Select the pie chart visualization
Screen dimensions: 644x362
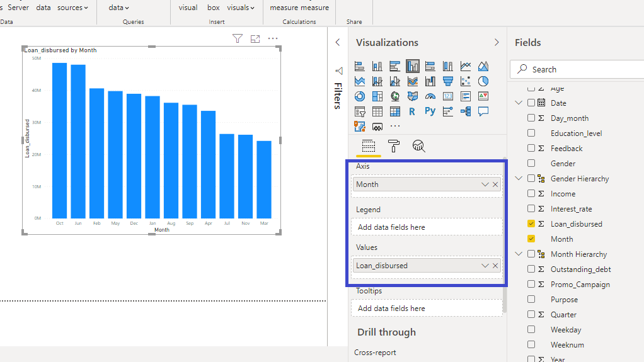483,81
